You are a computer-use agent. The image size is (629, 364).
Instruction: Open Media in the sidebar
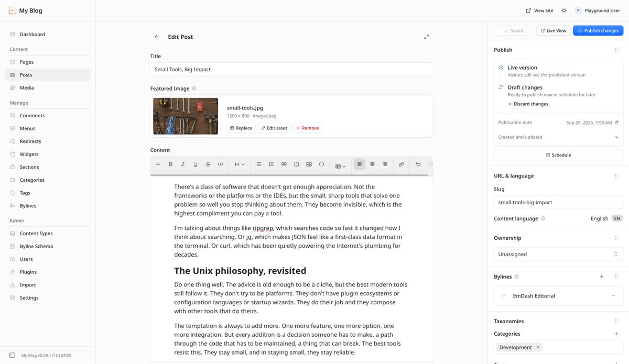click(x=48, y=87)
